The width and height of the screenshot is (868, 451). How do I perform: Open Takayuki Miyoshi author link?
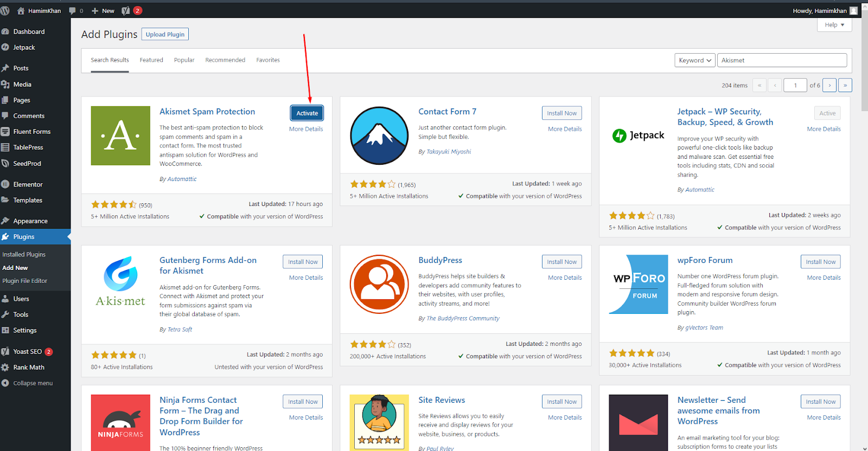[x=449, y=152]
